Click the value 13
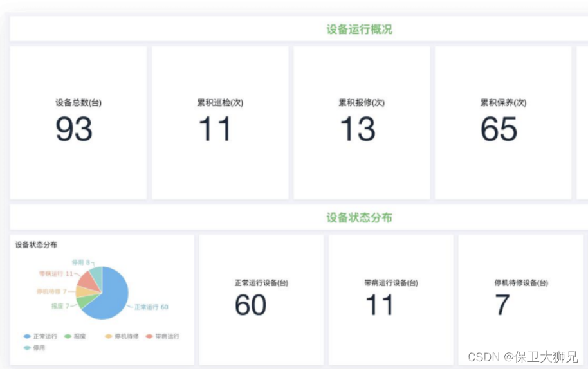The height and width of the screenshot is (369, 588). click(358, 129)
